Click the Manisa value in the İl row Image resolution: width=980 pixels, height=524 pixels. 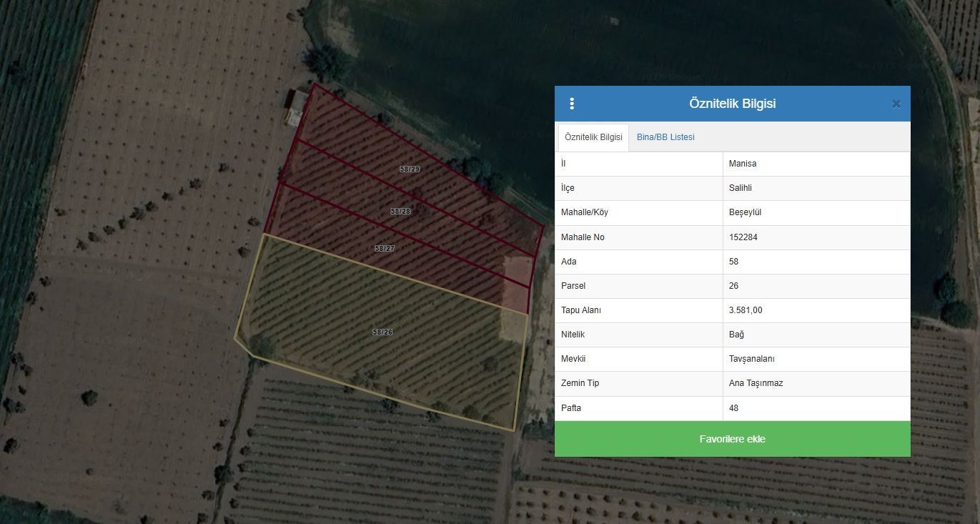pos(743,164)
